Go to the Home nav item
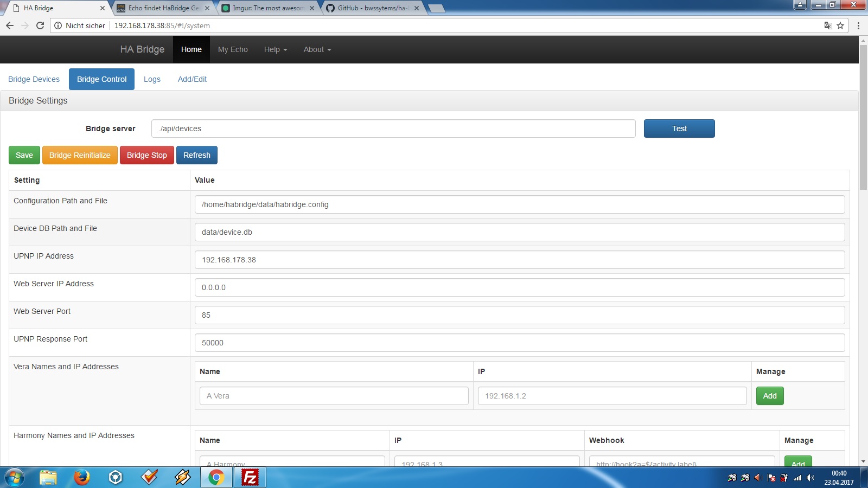The height and width of the screenshot is (488, 868). point(192,49)
